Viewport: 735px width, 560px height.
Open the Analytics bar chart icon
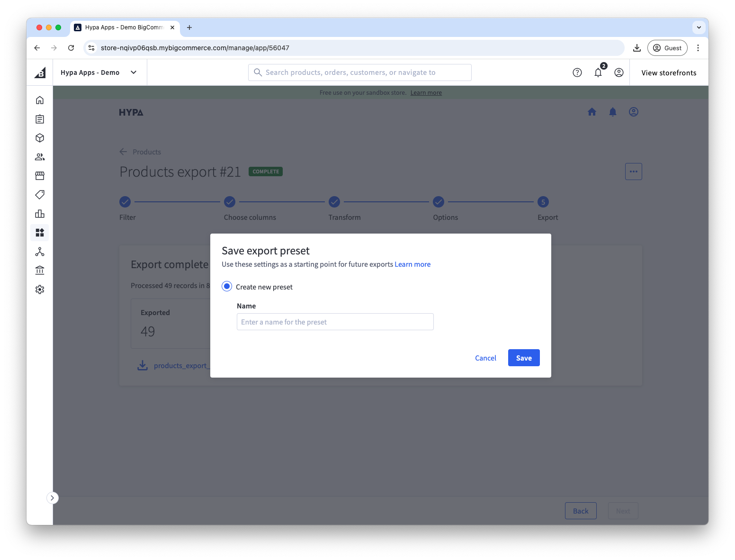[40, 214]
